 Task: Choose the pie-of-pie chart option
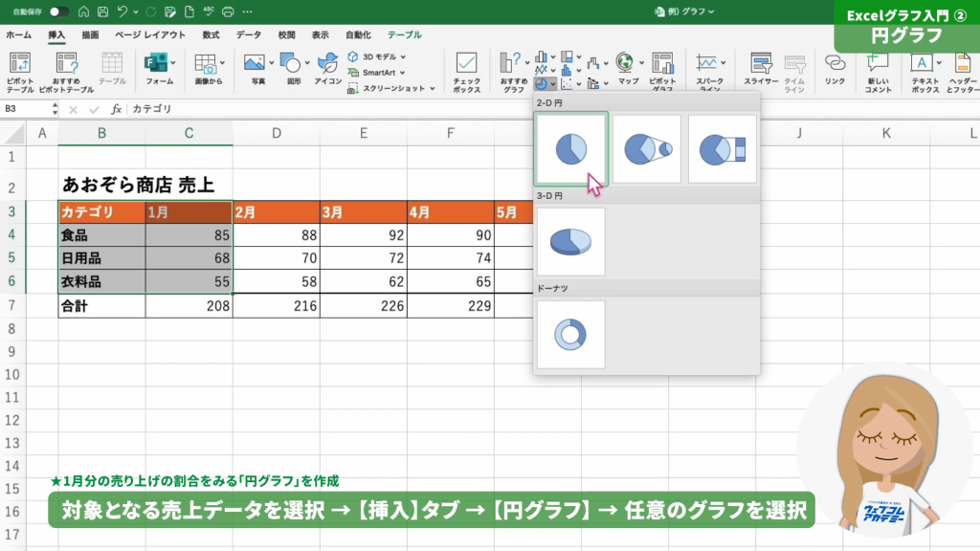[646, 148]
